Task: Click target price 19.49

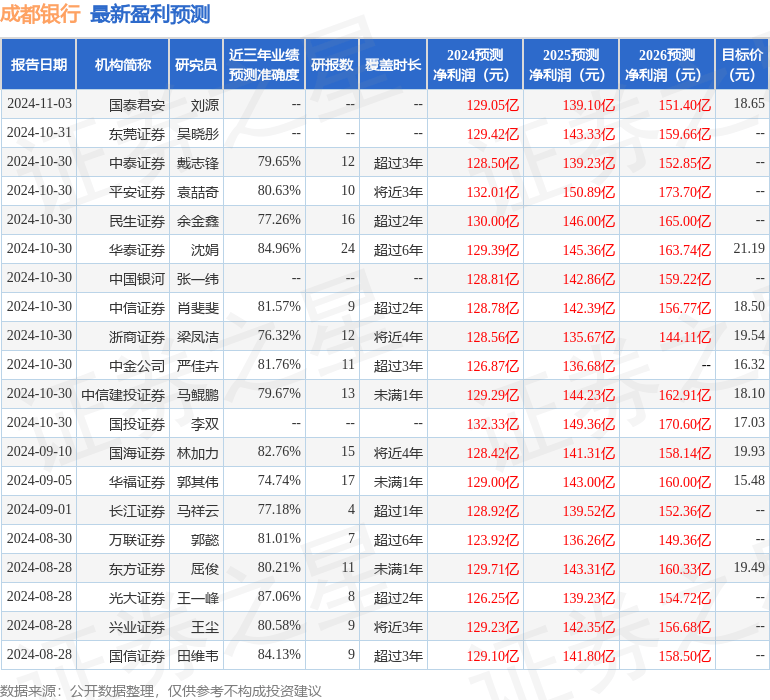Action: [x=749, y=567]
